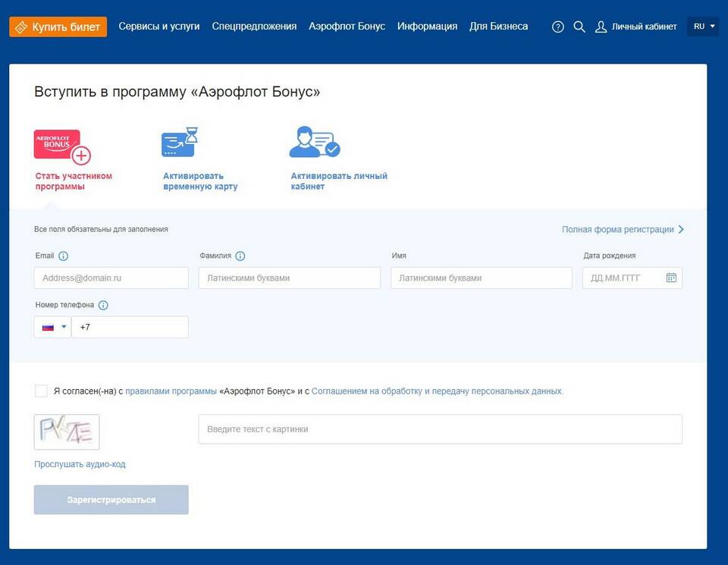Viewport: 728px width, 565px height.
Task: Open the правилами программы link
Action: click(171, 391)
